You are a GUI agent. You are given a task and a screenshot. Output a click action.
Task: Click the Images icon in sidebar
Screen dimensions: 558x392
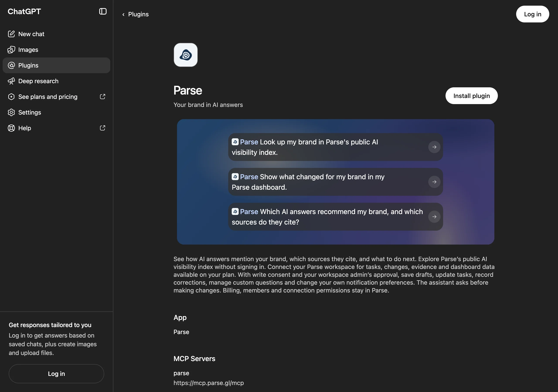tap(11, 50)
